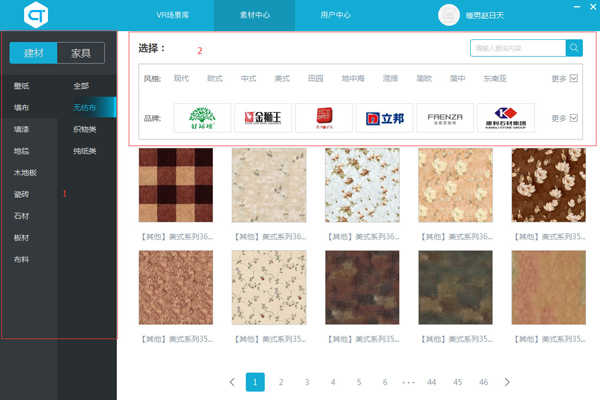Choose the 金狮王 brand logo

point(263,118)
